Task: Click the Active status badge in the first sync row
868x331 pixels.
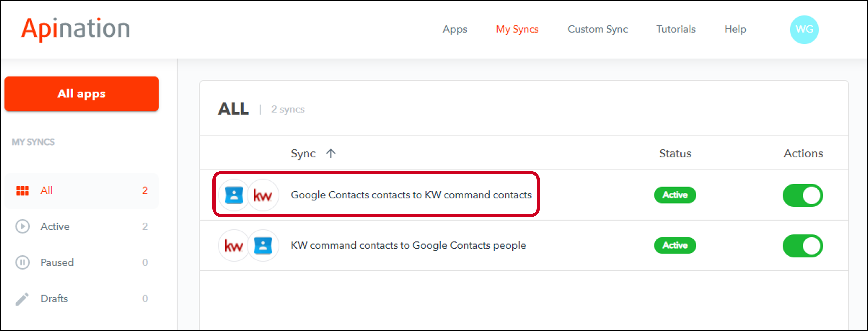Action: (675, 195)
